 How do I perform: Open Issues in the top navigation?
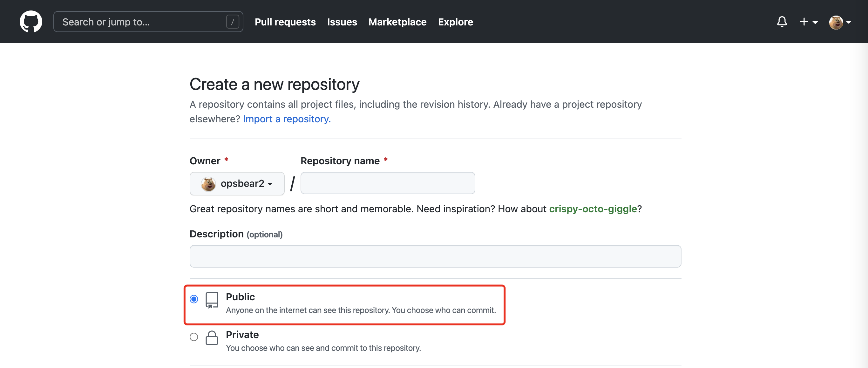(342, 22)
